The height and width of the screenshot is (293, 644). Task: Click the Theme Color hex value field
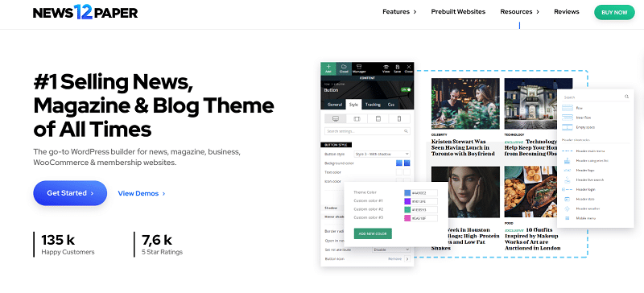point(424,192)
